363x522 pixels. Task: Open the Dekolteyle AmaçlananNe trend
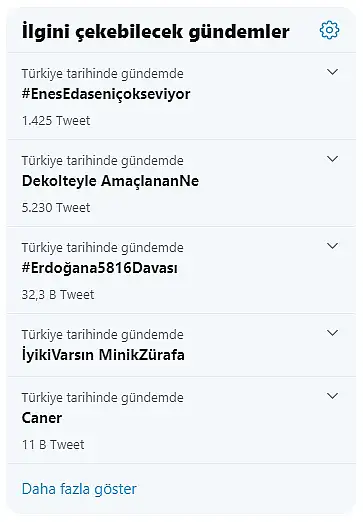(x=110, y=181)
